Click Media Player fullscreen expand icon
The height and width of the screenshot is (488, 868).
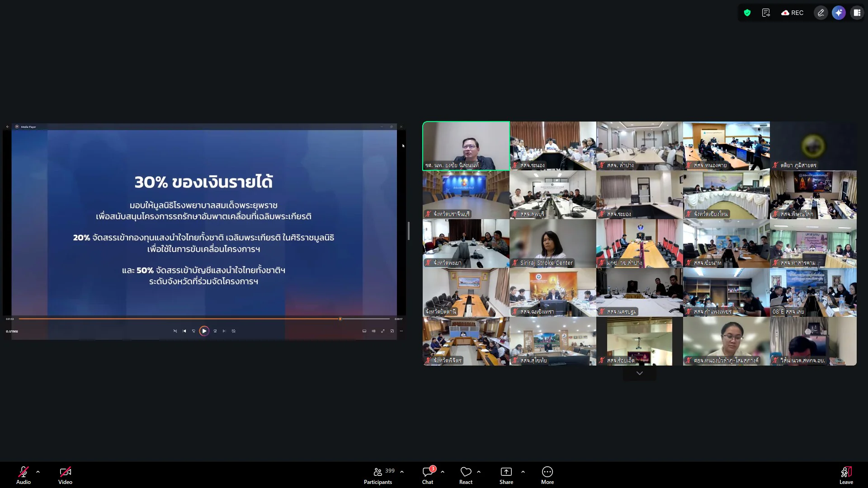[383, 331]
